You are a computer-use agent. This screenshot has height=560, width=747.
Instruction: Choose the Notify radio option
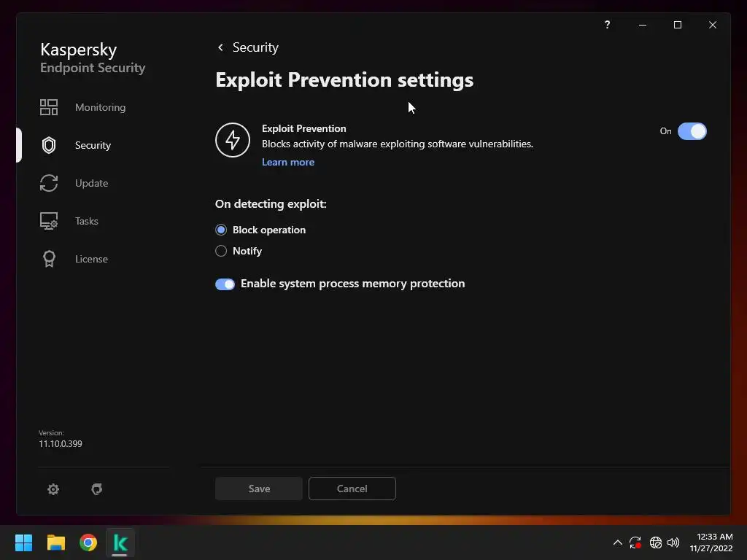[x=220, y=251]
